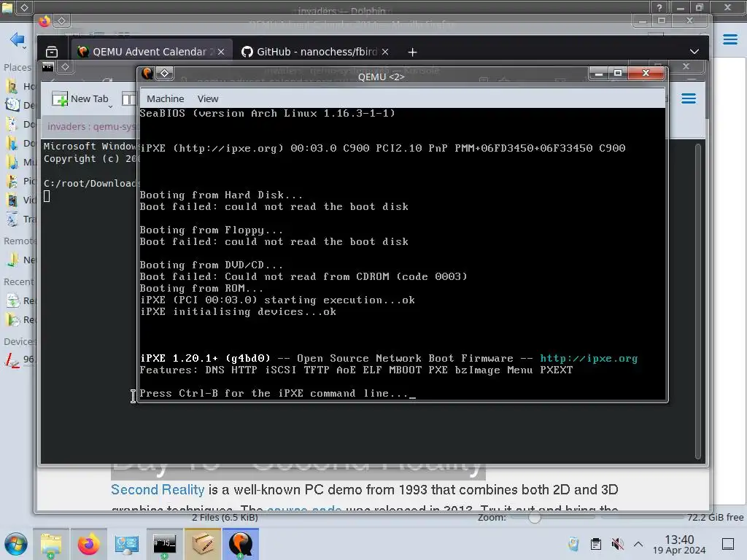Click the '72.2 GiB free' status text
Viewport: 747px width, 560px height.
tap(715, 517)
